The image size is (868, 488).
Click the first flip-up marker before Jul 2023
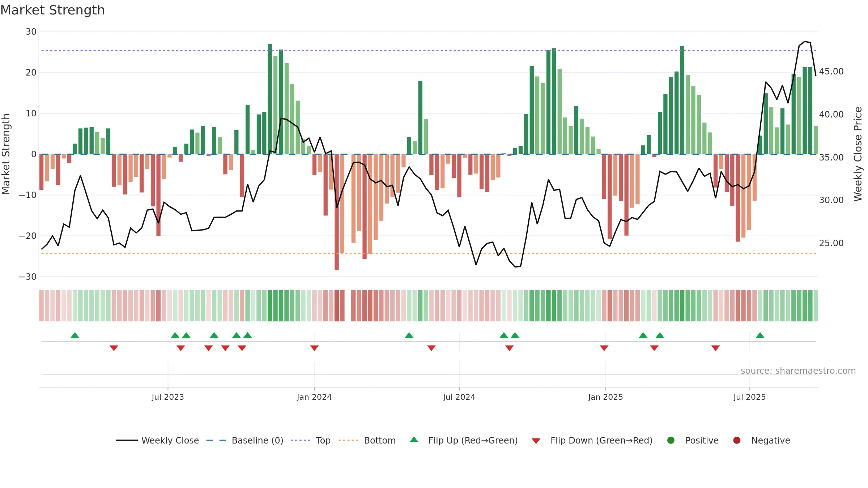pyautogui.click(x=75, y=335)
